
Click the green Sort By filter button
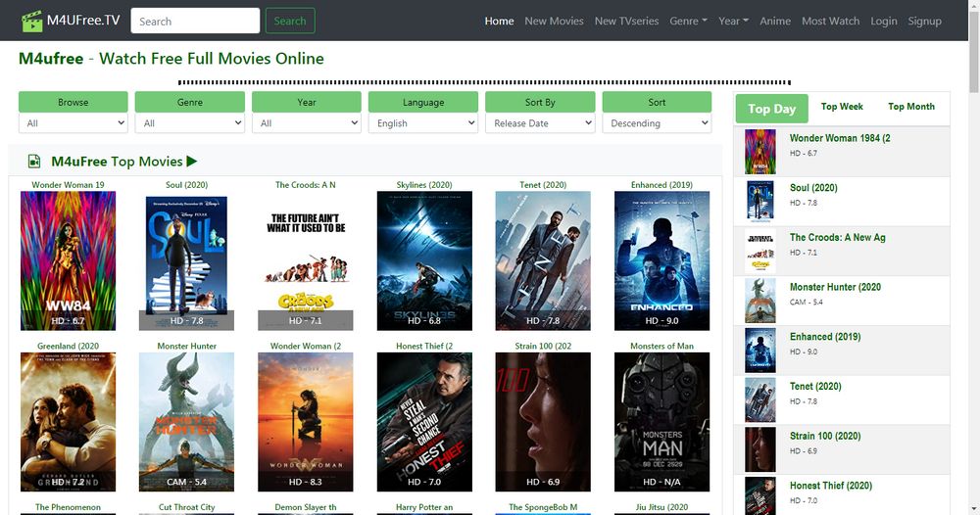click(x=540, y=102)
